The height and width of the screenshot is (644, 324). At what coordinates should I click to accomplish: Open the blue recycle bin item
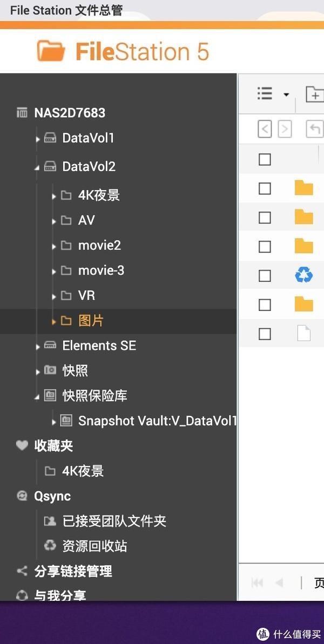[x=304, y=275]
